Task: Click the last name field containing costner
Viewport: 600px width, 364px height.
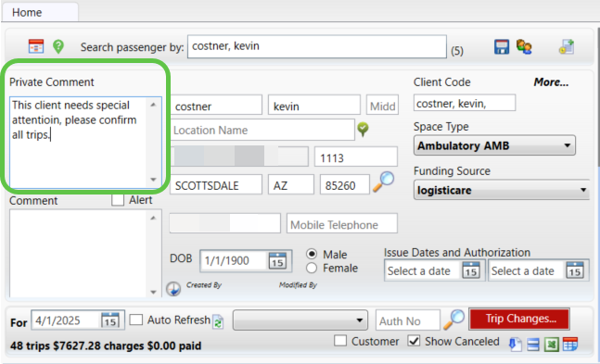Action: (x=216, y=106)
